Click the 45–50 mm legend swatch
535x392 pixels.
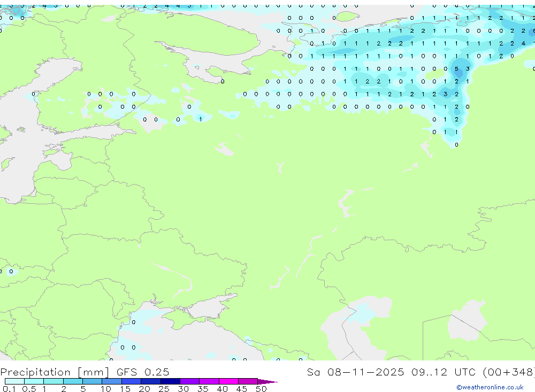coord(248,381)
